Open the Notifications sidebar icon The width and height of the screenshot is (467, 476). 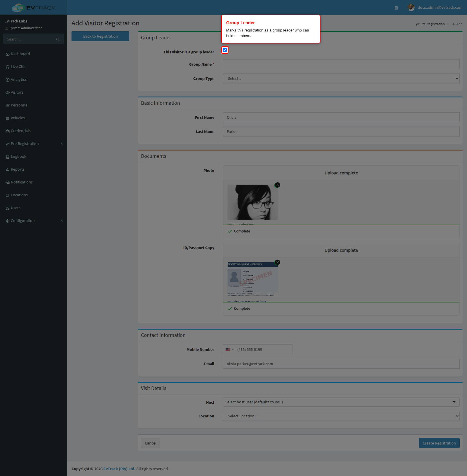coord(8,183)
